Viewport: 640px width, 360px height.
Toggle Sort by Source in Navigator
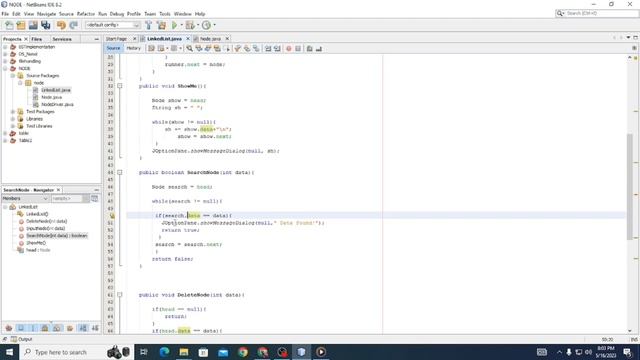point(95,328)
